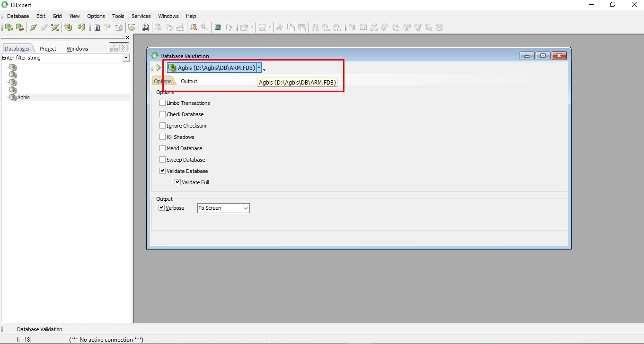Image resolution: width=644 pixels, height=344 pixels.
Task: Click the New Procedure gear icon
Action: click(385, 27)
